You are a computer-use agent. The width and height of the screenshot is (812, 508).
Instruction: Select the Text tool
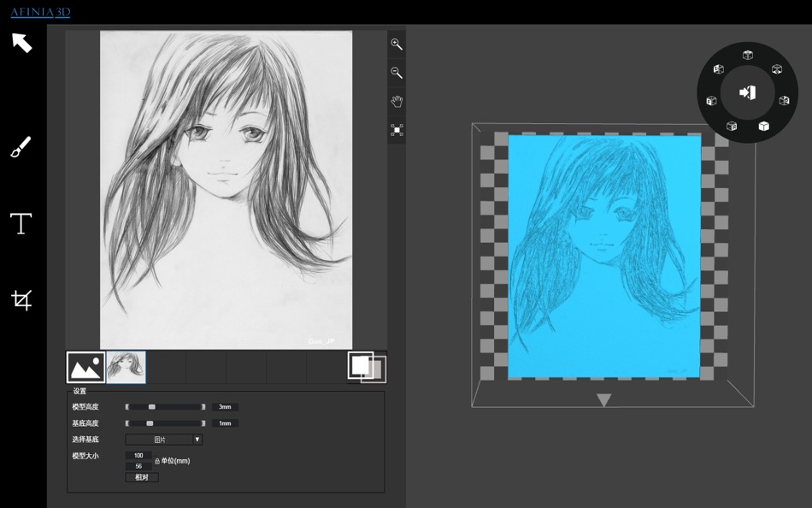pyautogui.click(x=21, y=224)
